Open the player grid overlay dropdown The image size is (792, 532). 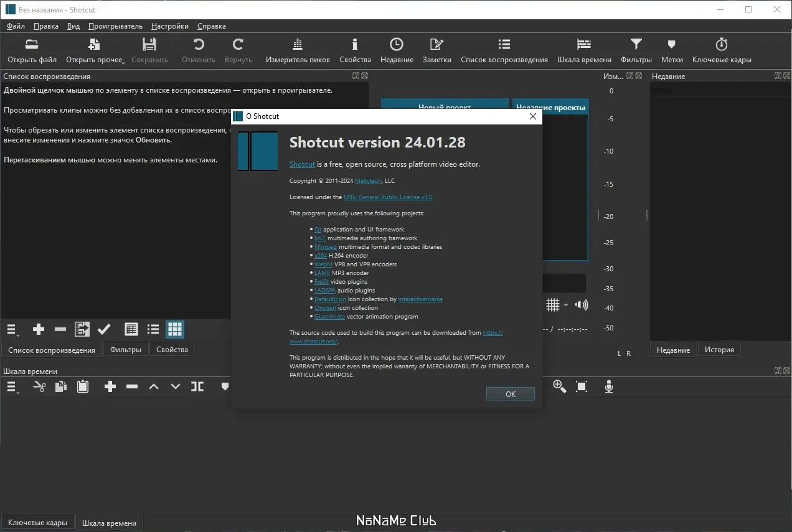(557, 305)
